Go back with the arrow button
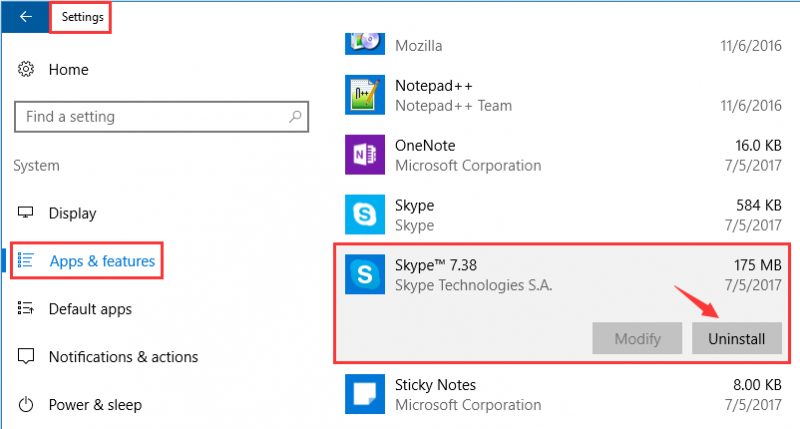800x429 pixels. [x=26, y=17]
